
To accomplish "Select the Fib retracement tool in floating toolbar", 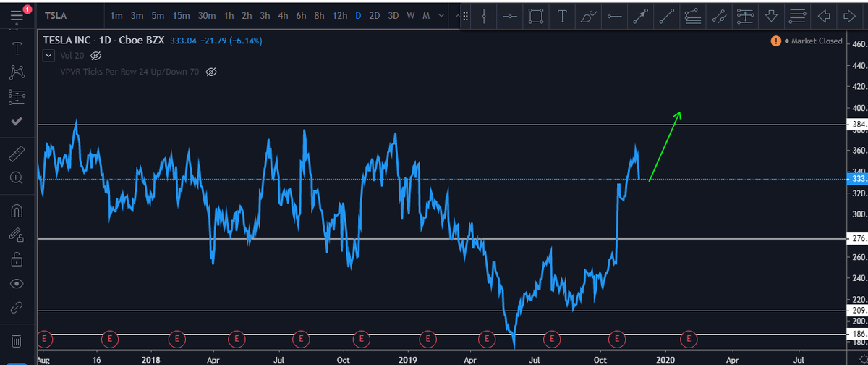I will tap(693, 16).
